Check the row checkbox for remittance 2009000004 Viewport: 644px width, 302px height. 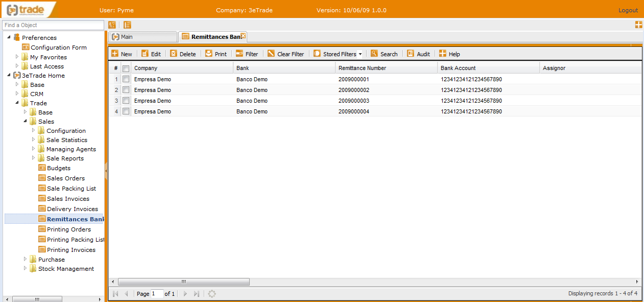[x=126, y=111]
